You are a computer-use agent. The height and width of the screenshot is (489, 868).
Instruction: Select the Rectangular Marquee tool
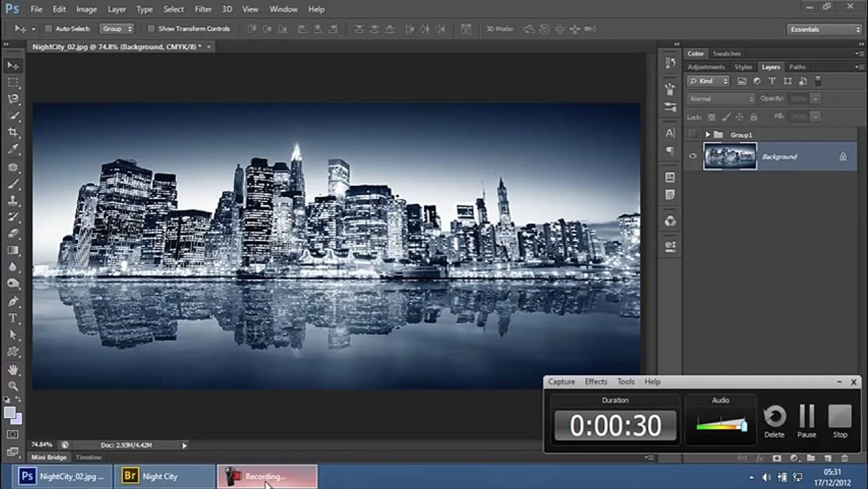13,82
